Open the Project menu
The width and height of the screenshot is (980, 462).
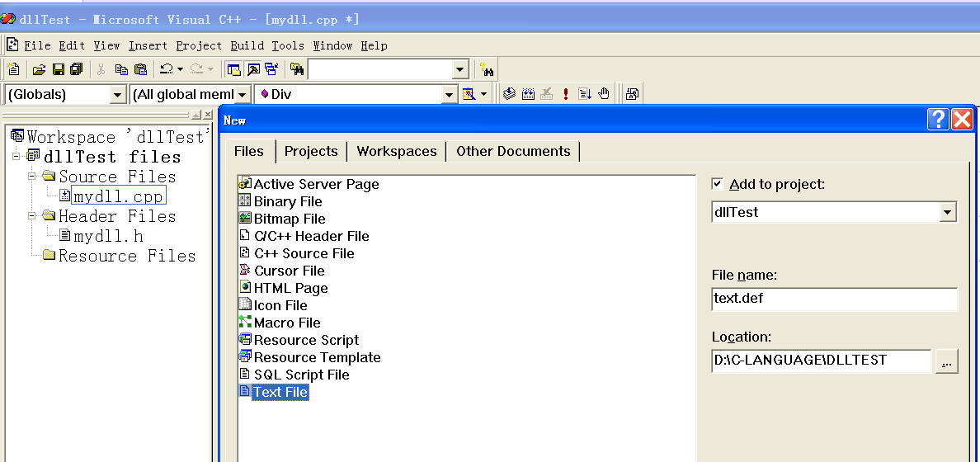[199, 45]
